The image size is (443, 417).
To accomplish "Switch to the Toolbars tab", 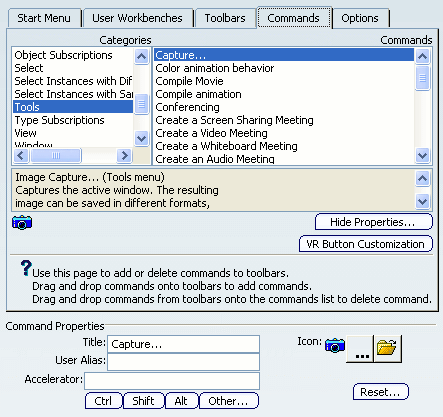I will (225, 18).
